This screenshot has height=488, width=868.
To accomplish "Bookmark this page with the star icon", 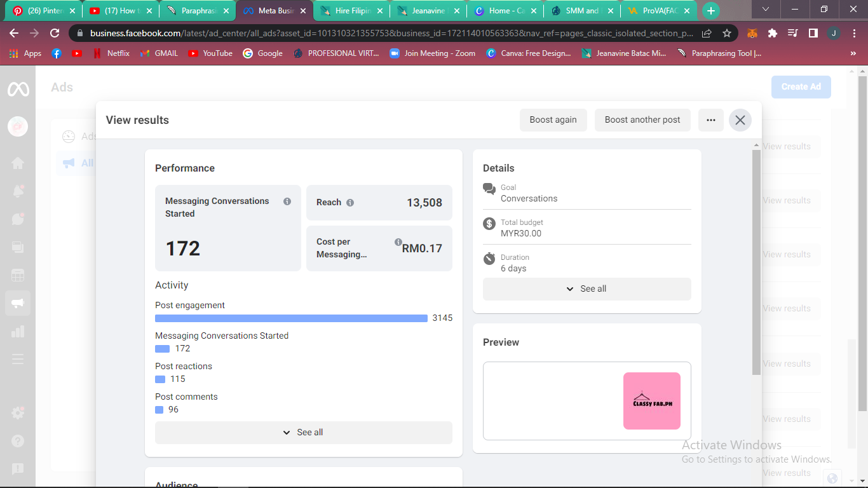I will pos(727,33).
